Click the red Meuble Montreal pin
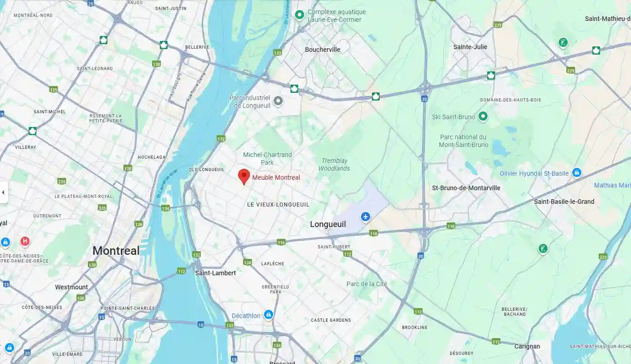Screen dimensions: 631x364 [x=244, y=177]
